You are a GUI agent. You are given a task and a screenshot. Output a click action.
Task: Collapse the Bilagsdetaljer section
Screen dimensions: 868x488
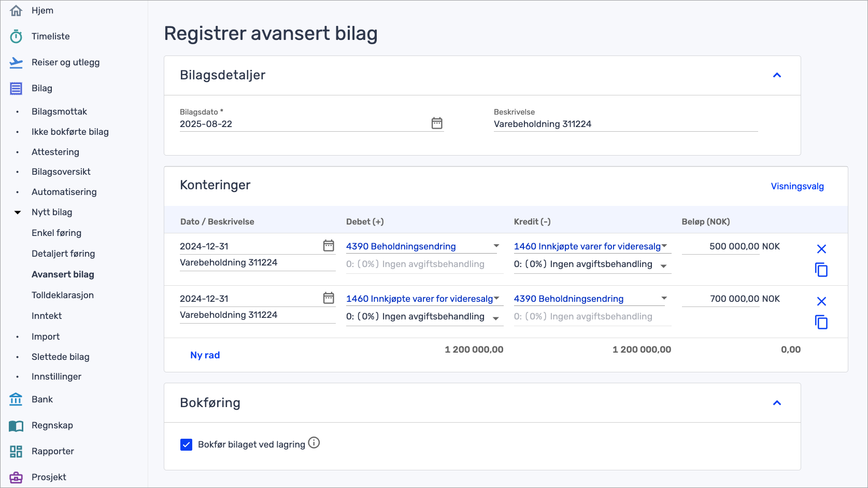coord(777,75)
